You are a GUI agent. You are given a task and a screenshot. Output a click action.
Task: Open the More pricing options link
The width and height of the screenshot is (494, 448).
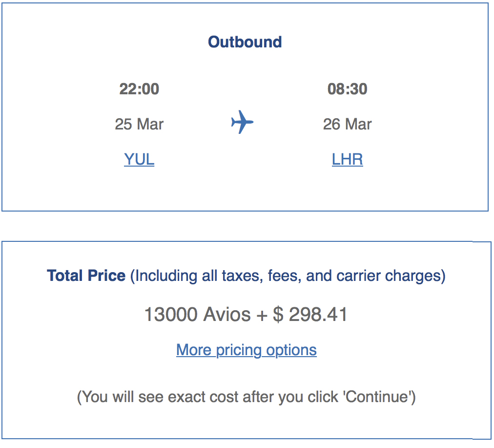click(247, 350)
